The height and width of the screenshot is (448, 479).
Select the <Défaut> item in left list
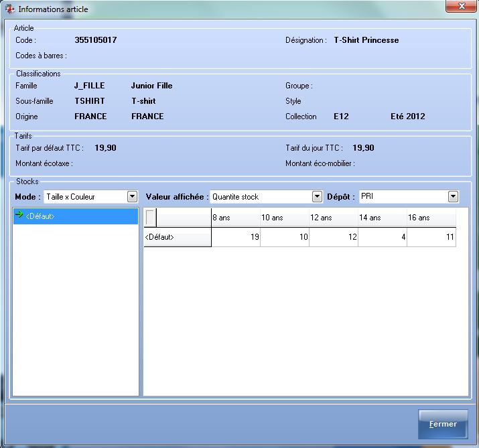40,216
